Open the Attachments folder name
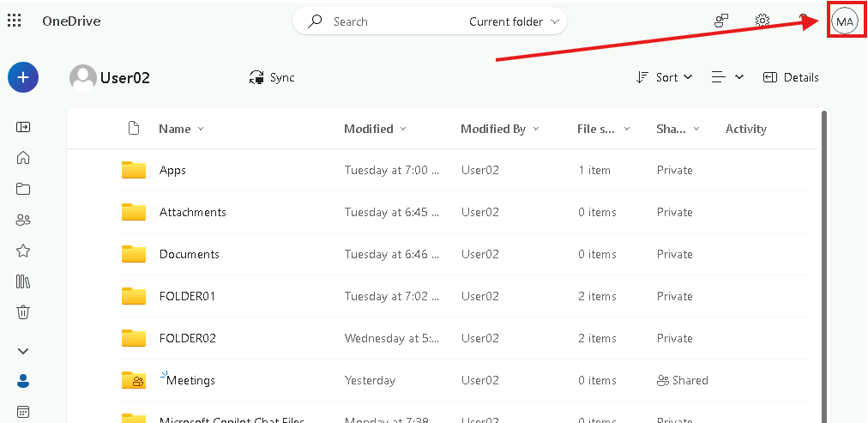Screen dimensions: 868x423 pyautogui.click(x=193, y=212)
